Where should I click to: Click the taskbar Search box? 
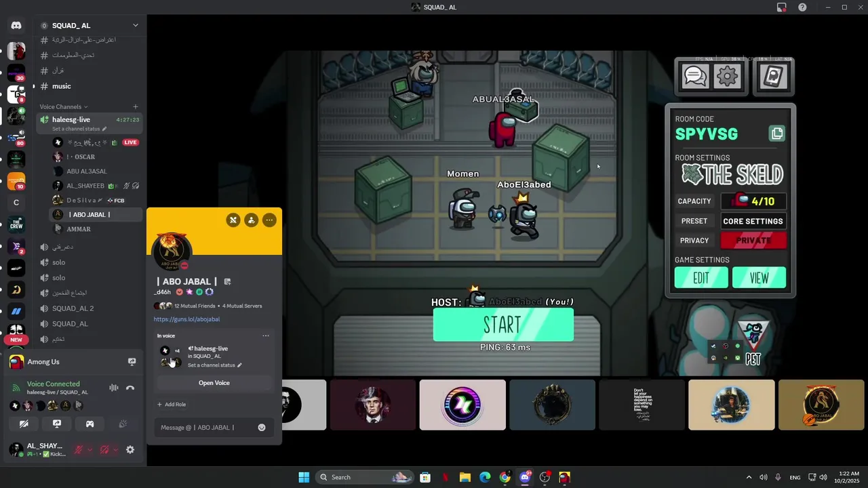pyautogui.click(x=366, y=477)
